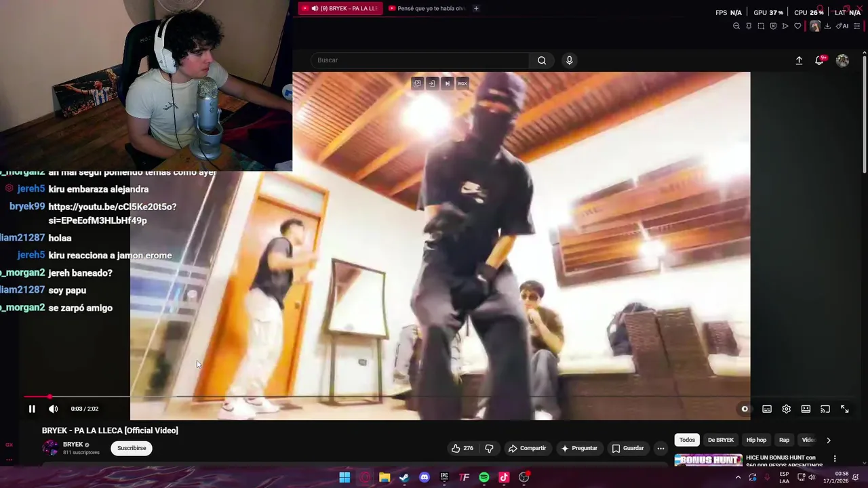Open TikTok app from the taskbar
Image resolution: width=868 pixels, height=488 pixels.
[x=504, y=477]
